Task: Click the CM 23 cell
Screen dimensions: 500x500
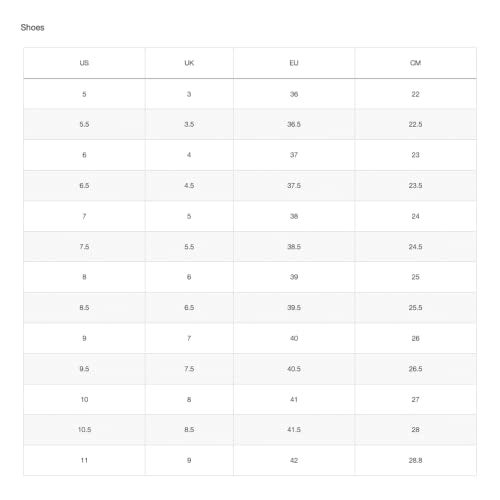Action: pyautogui.click(x=415, y=155)
